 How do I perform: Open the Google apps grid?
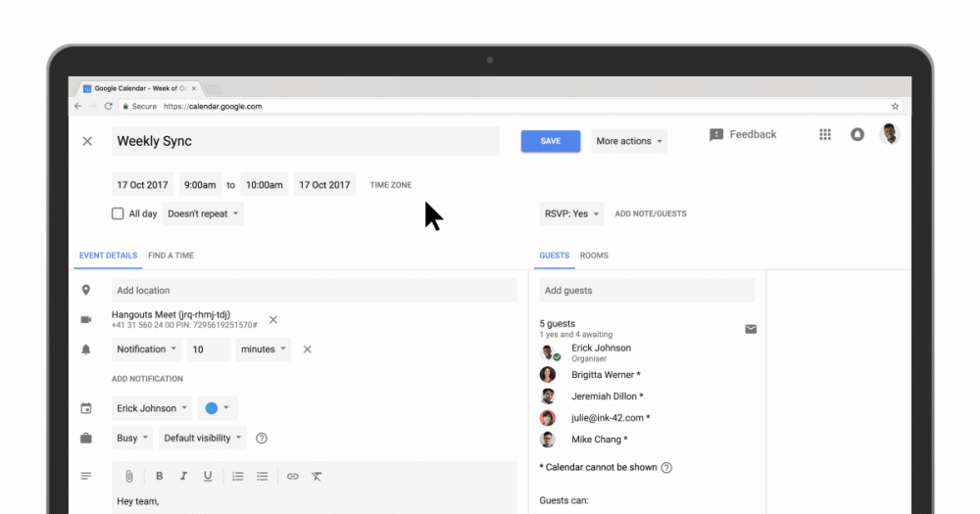[825, 135]
